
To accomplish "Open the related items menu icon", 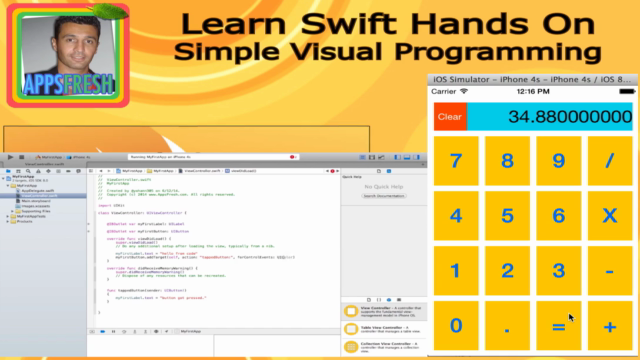I will coord(91,171).
